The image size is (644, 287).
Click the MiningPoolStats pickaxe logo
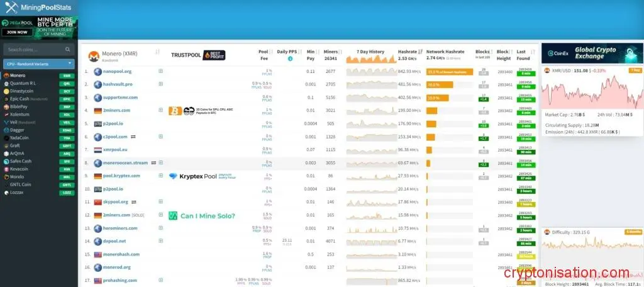click(x=11, y=7)
